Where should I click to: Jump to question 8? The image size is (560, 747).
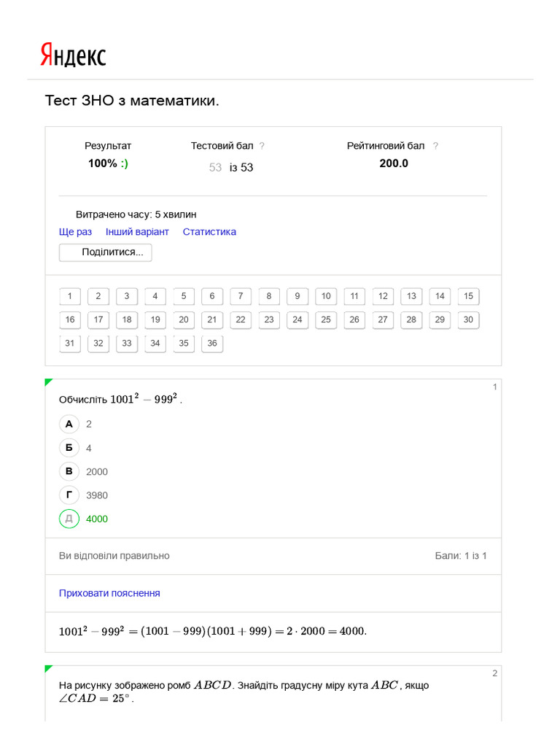tap(269, 296)
